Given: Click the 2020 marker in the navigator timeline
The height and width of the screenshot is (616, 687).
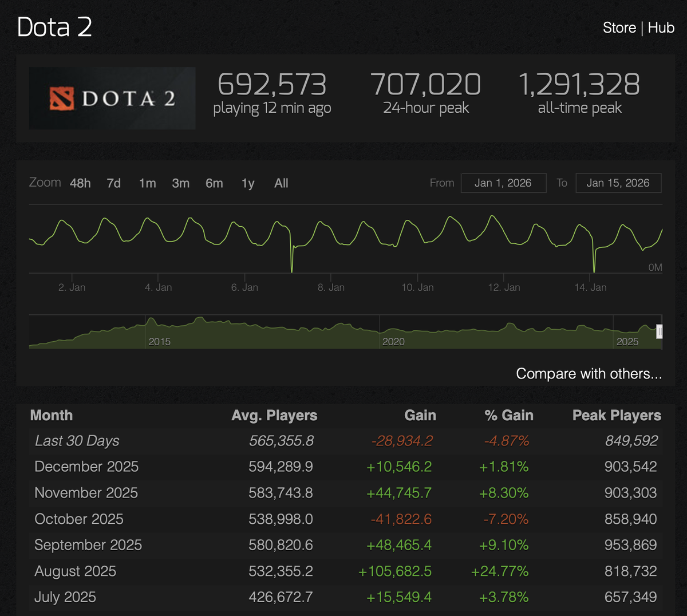Looking at the screenshot, I should pyautogui.click(x=393, y=342).
